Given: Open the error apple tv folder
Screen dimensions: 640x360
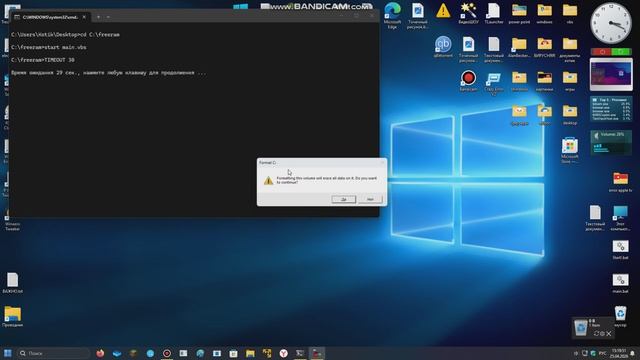Looking at the screenshot, I should point(620,182).
